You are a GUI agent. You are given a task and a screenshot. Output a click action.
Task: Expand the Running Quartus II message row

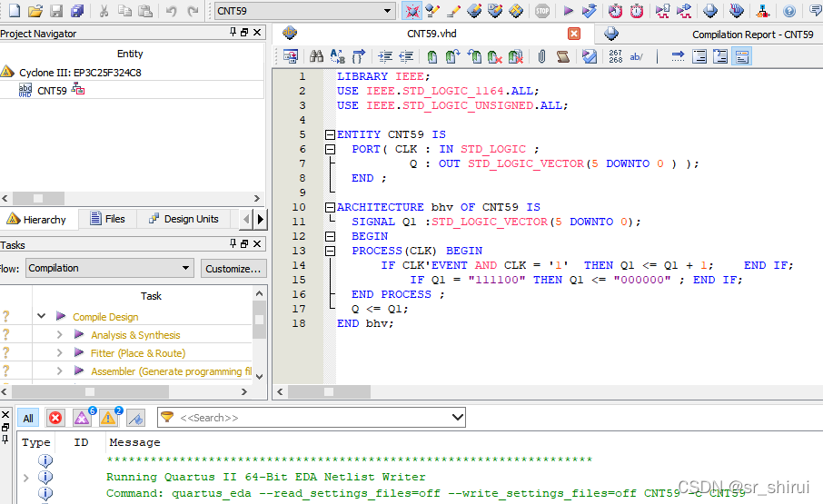25,478
